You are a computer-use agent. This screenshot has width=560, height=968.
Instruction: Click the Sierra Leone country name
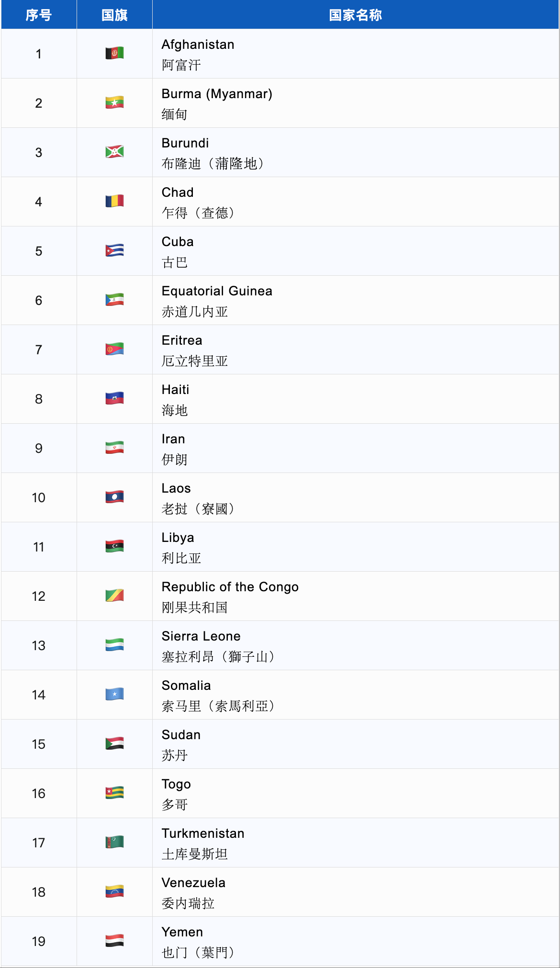(201, 636)
